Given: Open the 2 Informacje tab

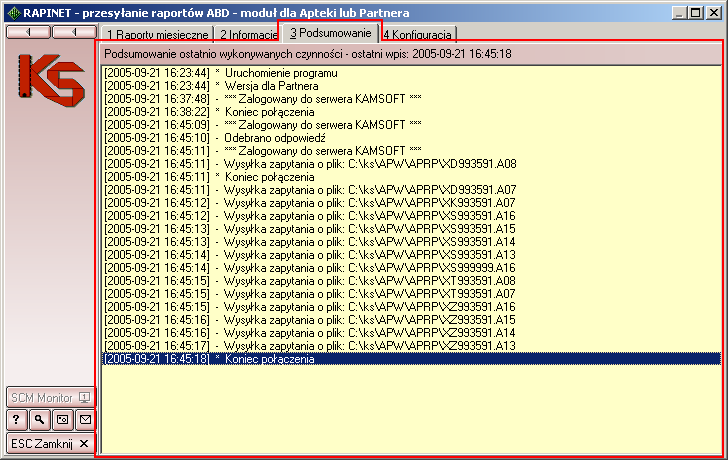Looking at the screenshot, I should pyautogui.click(x=248, y=34).
